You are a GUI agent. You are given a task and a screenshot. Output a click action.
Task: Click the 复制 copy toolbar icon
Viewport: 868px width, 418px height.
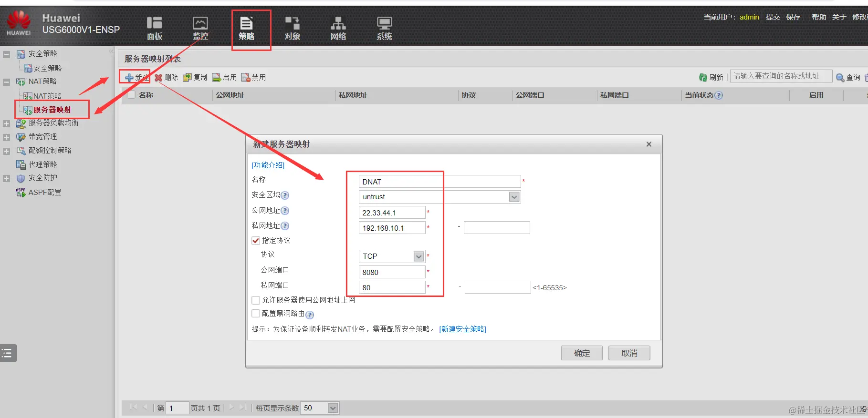point(187,77)
